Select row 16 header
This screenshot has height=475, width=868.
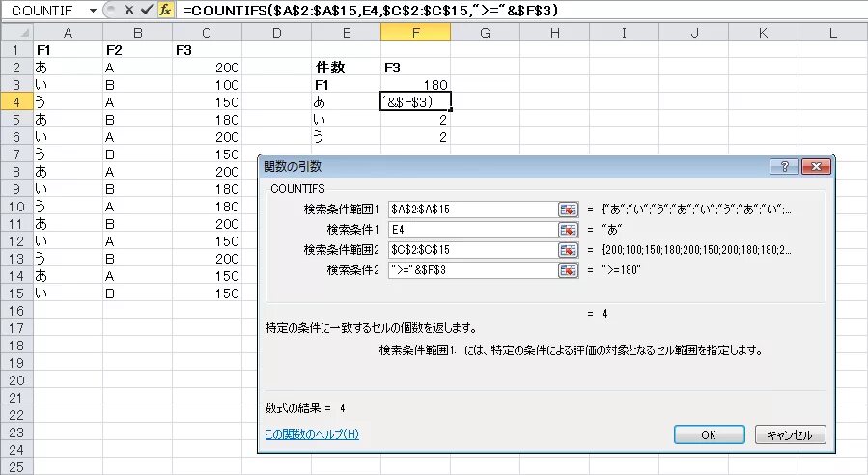pyautogui.click(x=16, y=311)
